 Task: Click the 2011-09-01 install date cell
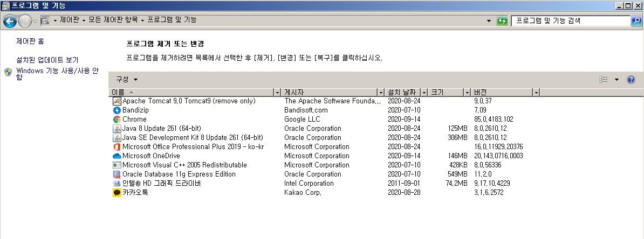404,183
